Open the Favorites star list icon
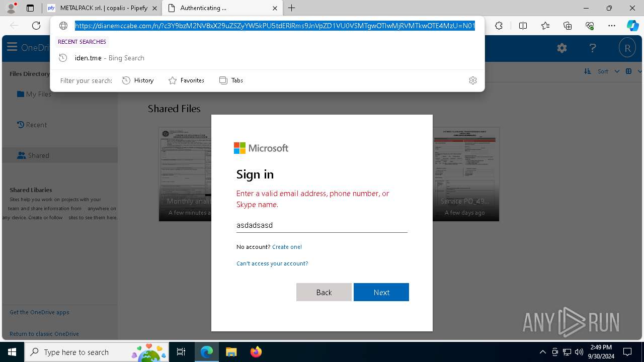The image size is (644, 362). [x=545, y=26]
